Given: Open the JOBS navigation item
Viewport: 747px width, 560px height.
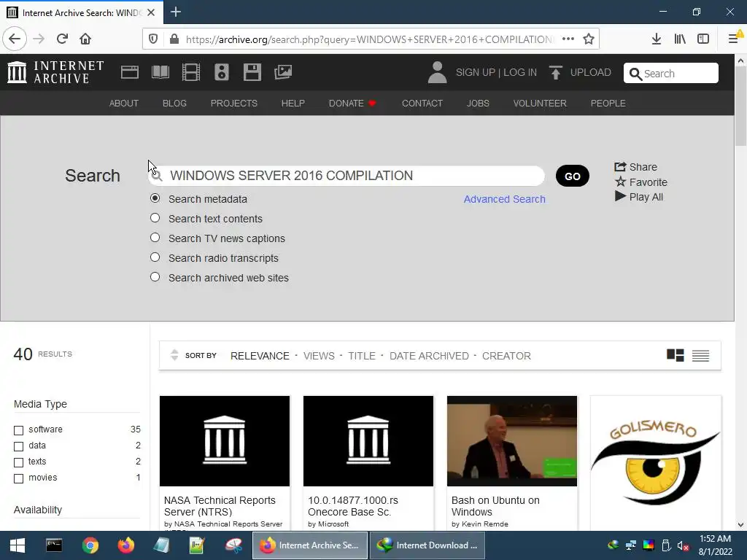Looking at the screenshot, I should tap(478, 104).
